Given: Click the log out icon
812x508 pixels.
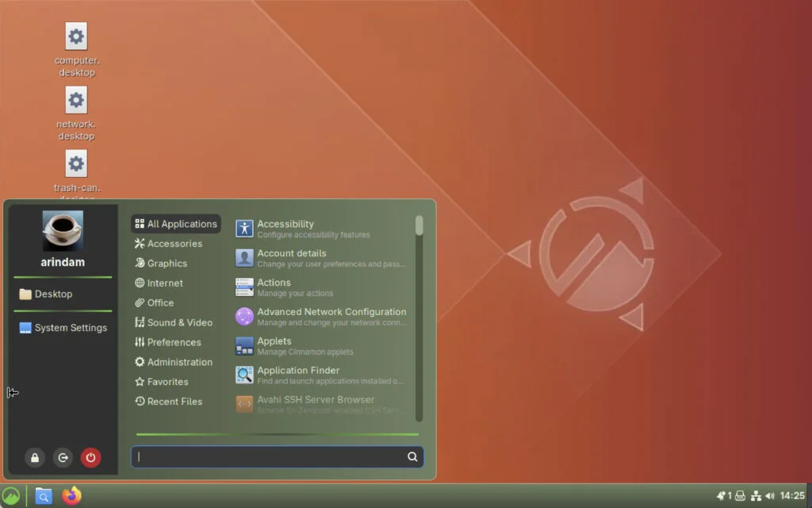Looking at the screenshot, I should tap(63, 457).
